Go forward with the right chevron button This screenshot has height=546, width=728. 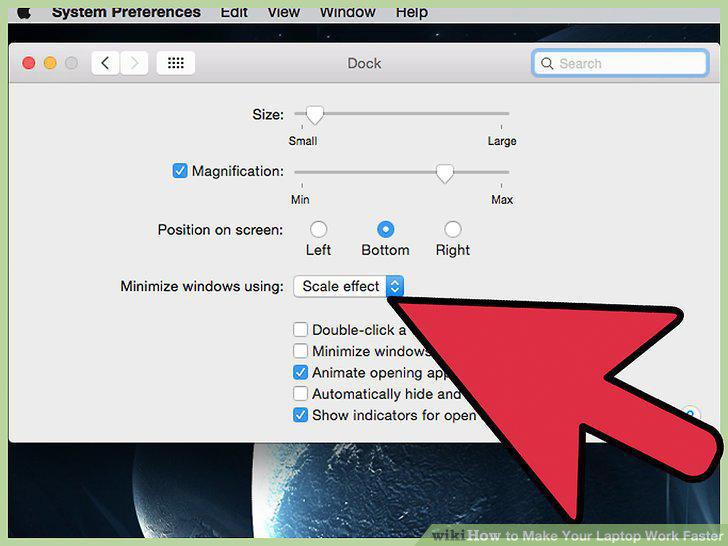click(134, 63)
